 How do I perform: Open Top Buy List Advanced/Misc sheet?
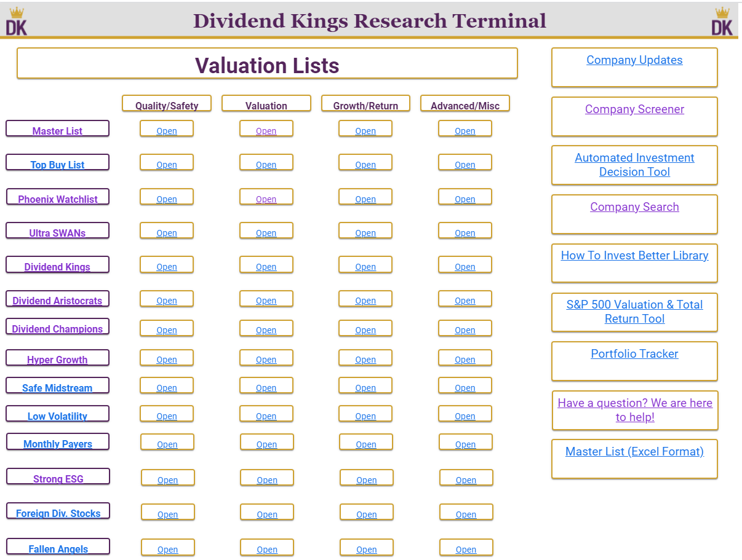click(x=465, y=165)
